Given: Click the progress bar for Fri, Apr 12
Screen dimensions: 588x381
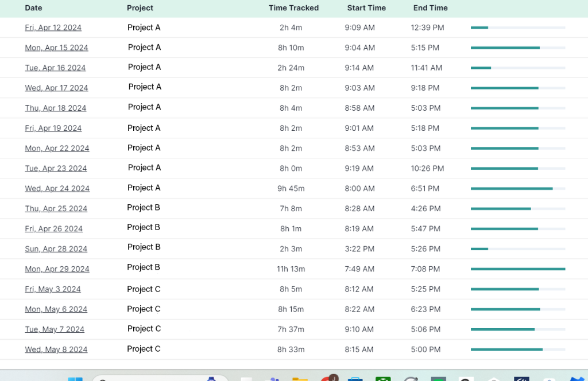Looking at the screenshot, I should (x=517, y=28).
